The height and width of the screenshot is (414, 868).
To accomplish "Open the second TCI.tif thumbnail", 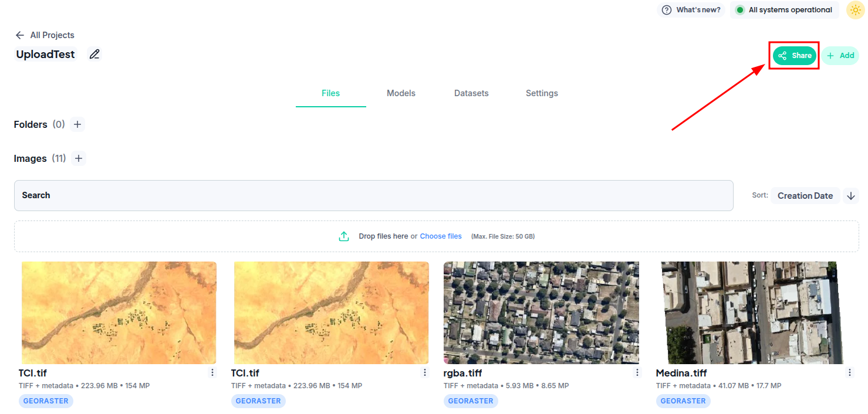I will point(332,313).
